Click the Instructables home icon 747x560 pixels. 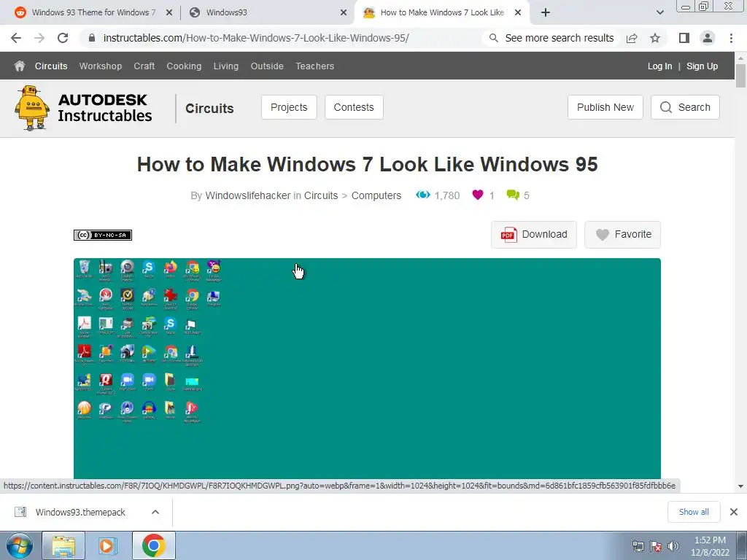click(x=20, y=66)
